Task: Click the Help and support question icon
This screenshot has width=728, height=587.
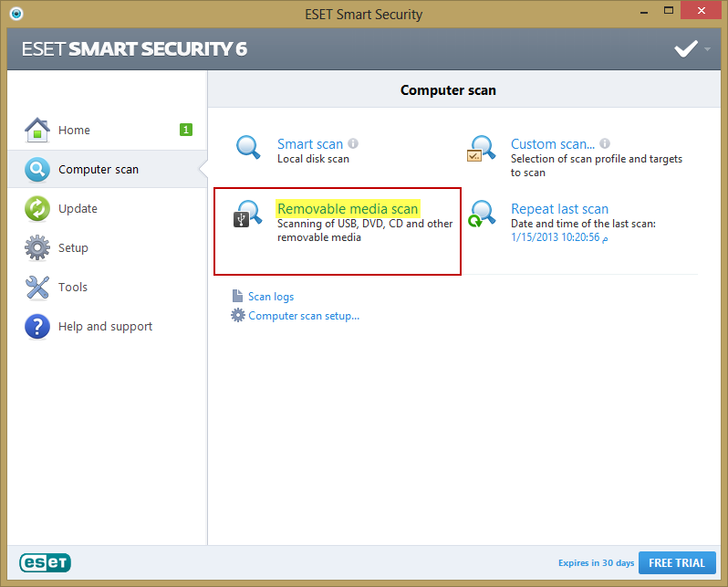Action: coord(37,326)
